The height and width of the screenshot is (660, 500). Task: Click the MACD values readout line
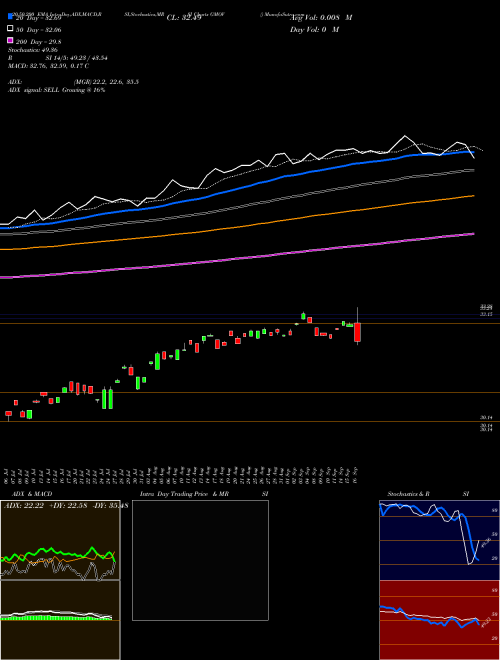click(48, 66)
